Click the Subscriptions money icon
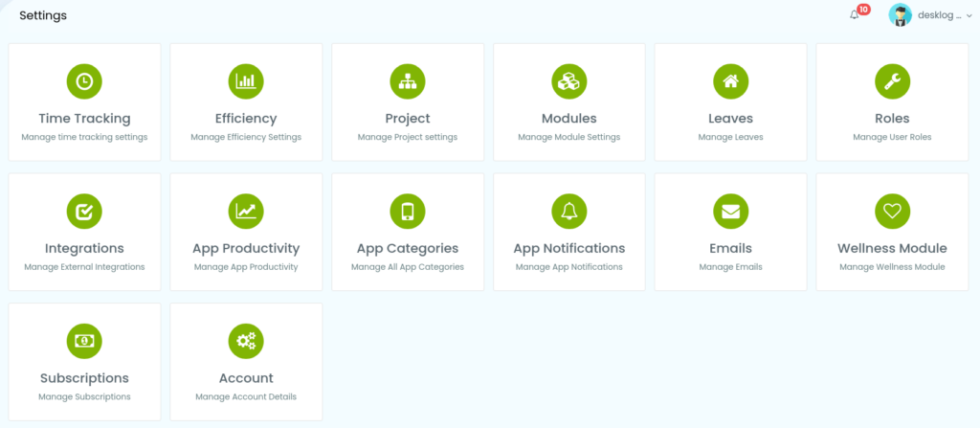The height and width of the screenshot is (428, 980). (84, 341)
